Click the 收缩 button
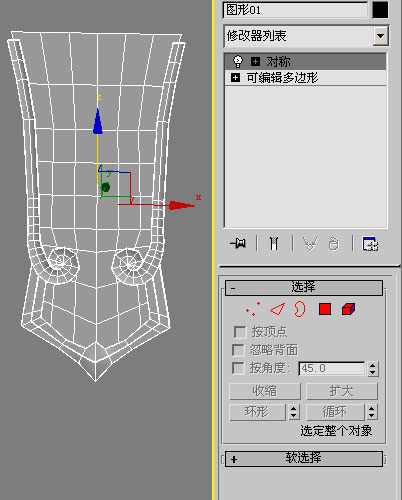Viewport: 402px width, 500px height. pos(265,391)
